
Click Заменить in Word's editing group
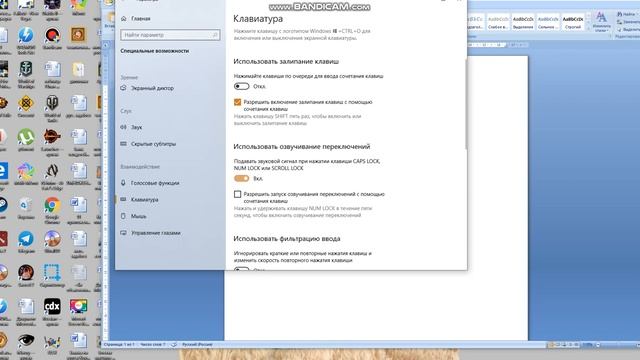coord(628,22)
